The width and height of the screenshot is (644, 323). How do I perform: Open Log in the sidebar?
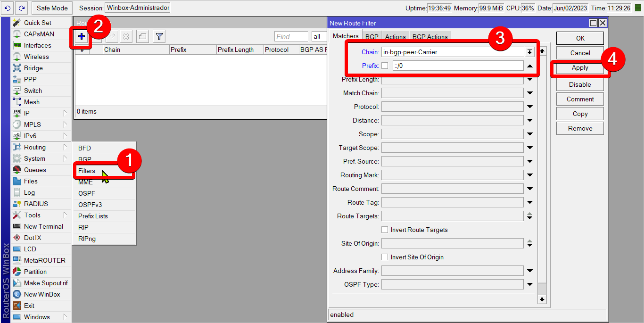tap(41, 192)
